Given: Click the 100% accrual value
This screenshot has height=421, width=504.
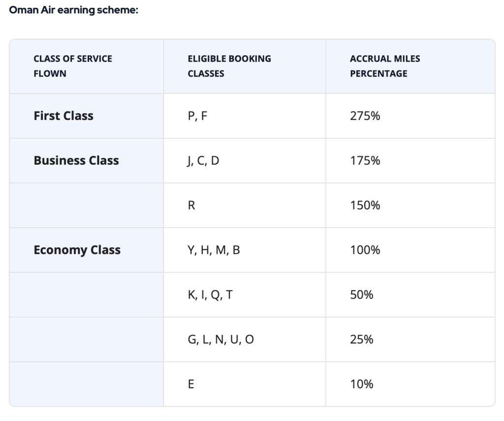Looking at the screenshot, I should tap(365, 250).
